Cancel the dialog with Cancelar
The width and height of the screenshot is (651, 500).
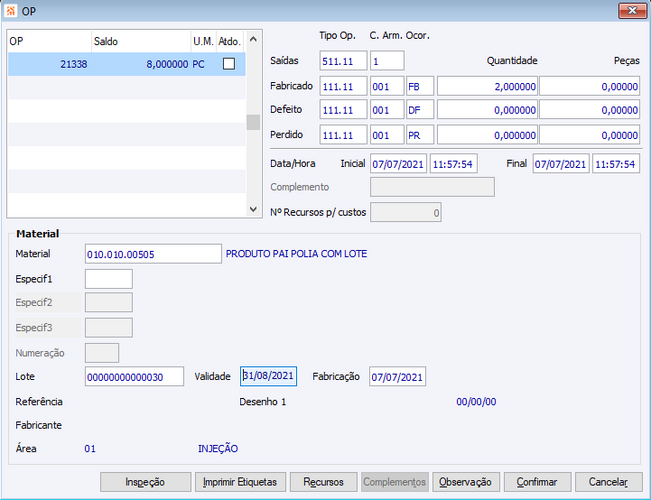coord(608,482)
